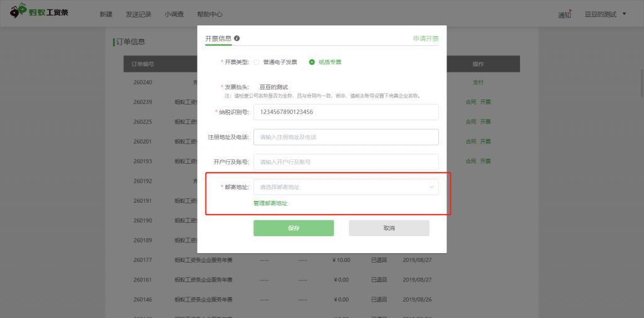Select the 纸质专票 radio option
Screen dimensions: 644x318
click(312, 62)
